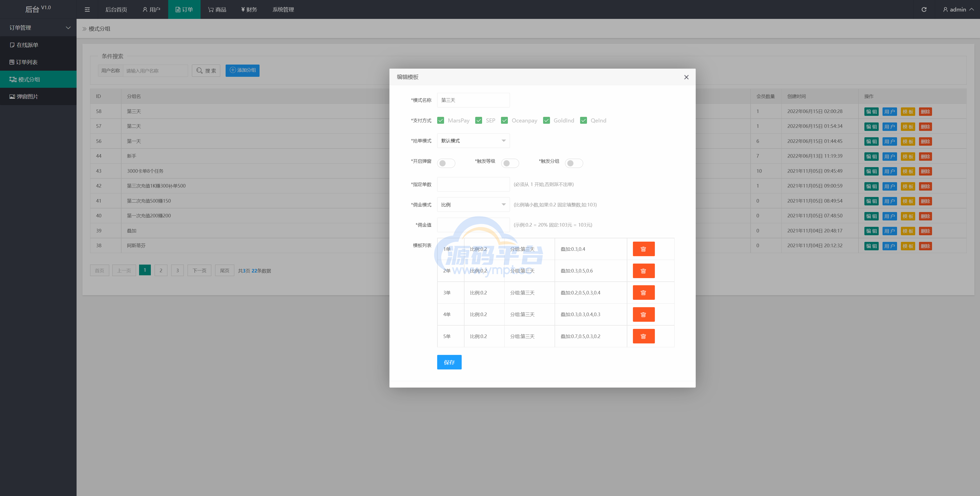The width and height of the screenshot is (980, 496).
Task: Toggle the 触发等级 switch
Action: 510,163
